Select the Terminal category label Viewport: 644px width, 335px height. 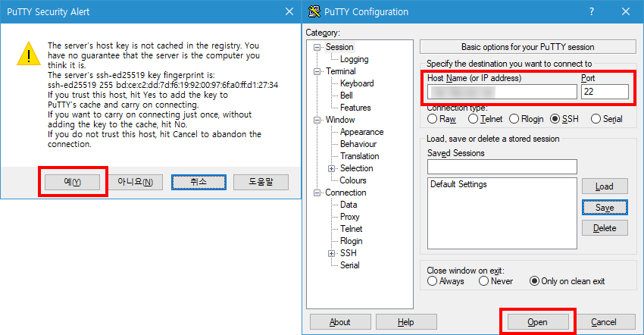[x=340, y=71]
